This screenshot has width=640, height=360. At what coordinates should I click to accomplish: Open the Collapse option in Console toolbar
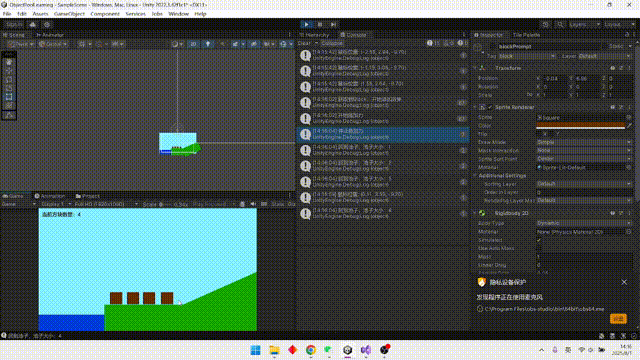click(x=332, y=43)
